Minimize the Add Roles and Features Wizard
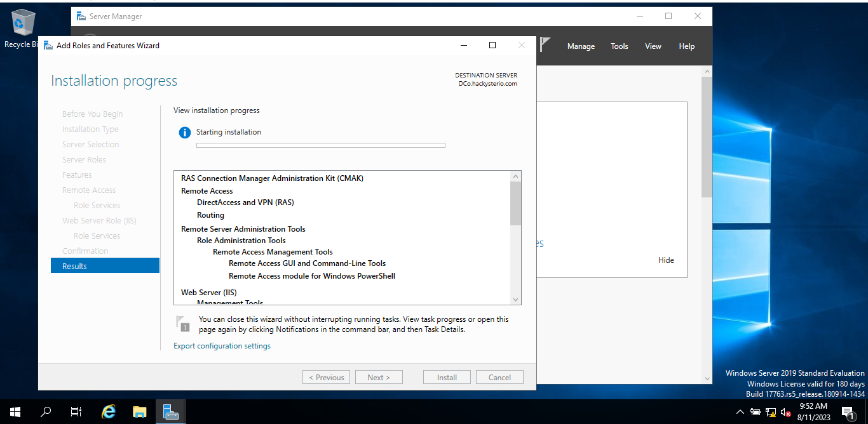868x424 pixels. click(463, 45)
